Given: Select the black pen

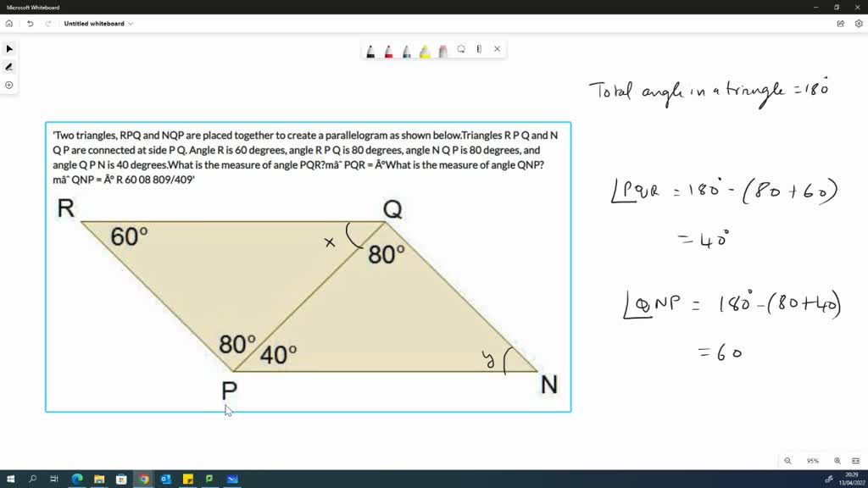Looking at the screenshot, I should click(370, 51).
